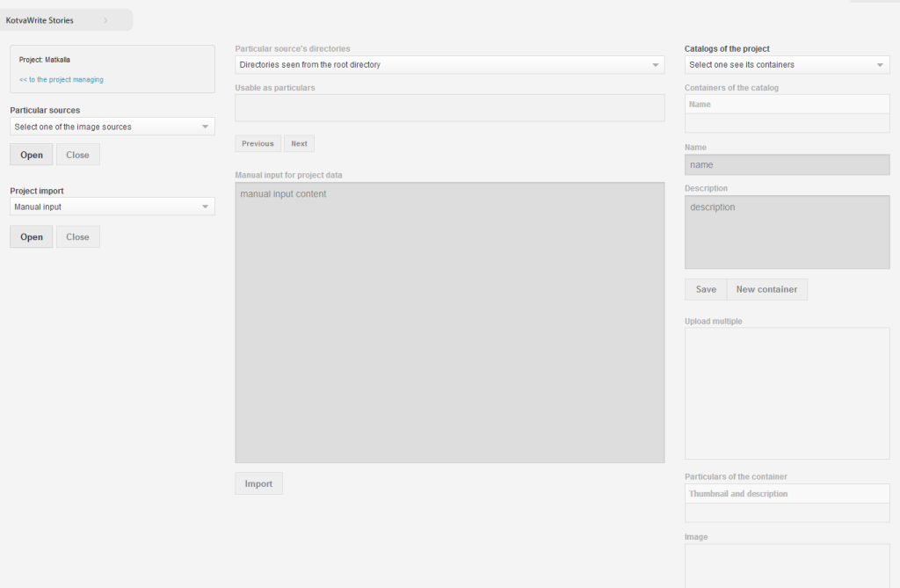Click the 'Manual input for project data' label

click(x=288, y=175)
